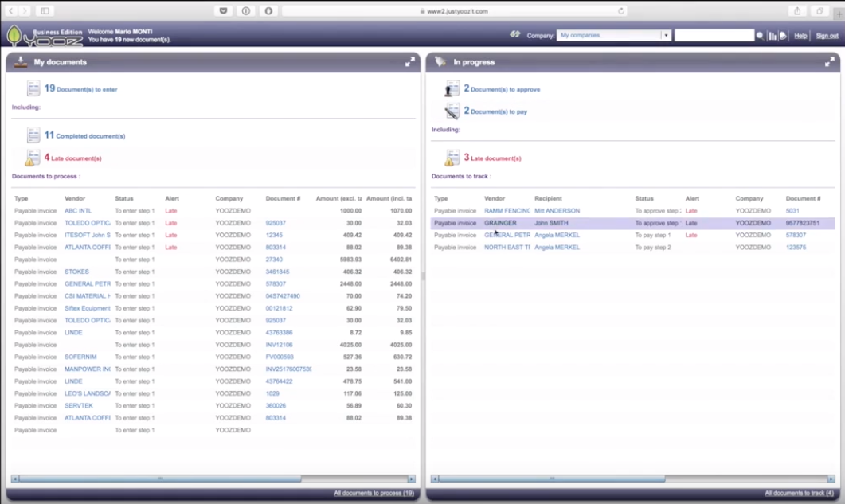The image size is (845, 504).
Task: Sort My documents by Alert column
Action: tap(172, 198)
